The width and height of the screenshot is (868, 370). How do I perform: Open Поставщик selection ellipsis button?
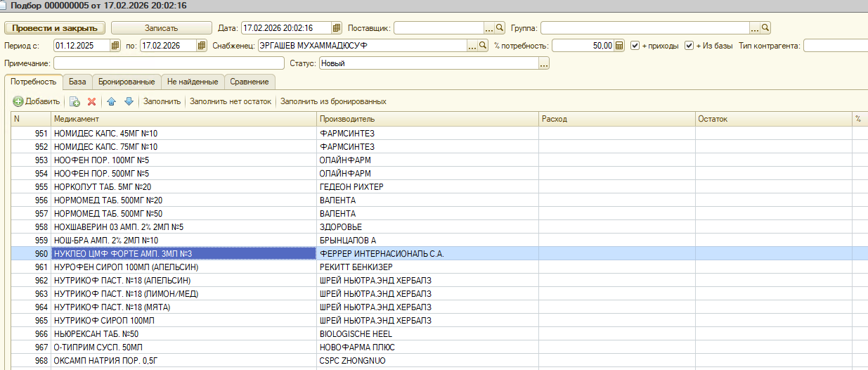(x=490, y=28)
